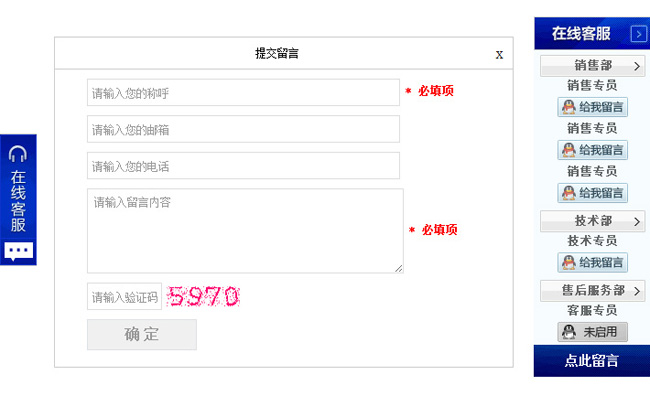Expand the 销售部 section
650x396 pixels.
coord(592,66)
